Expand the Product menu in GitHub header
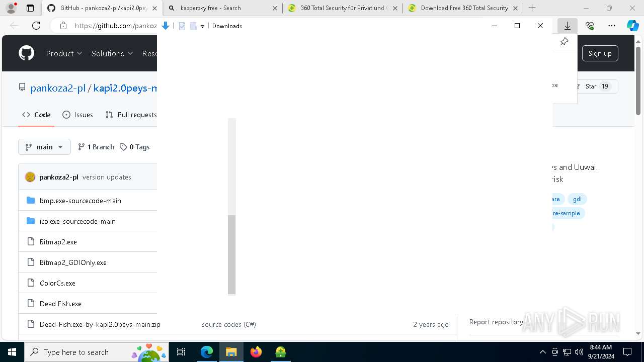The width and height of the screenshot is (644, 362). [x=64, y=53]
